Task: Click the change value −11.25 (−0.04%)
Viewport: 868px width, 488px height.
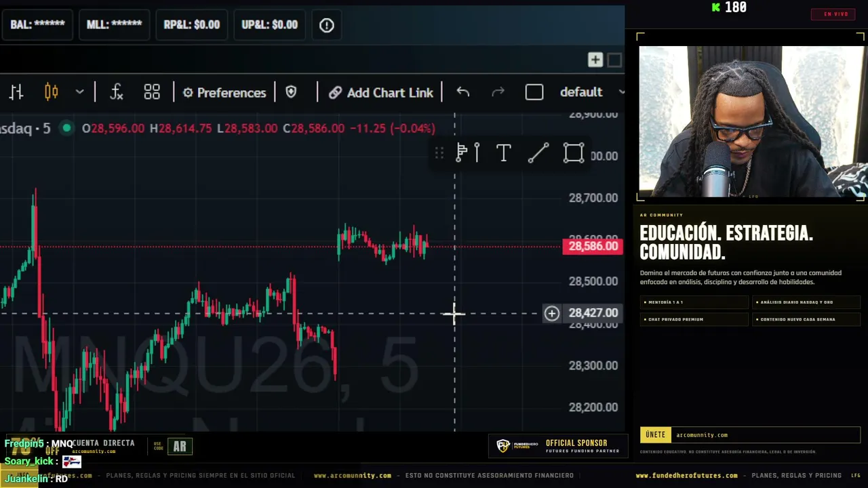Action: point(392,128)
